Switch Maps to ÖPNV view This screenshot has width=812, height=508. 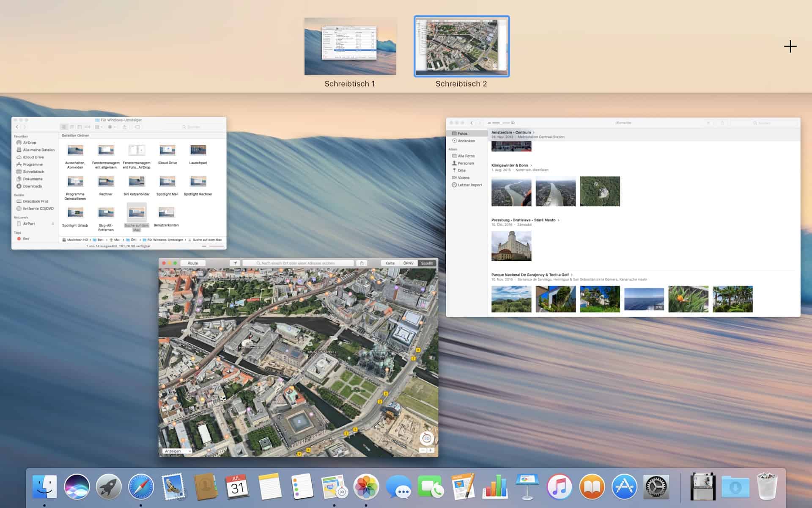(409, 263)
